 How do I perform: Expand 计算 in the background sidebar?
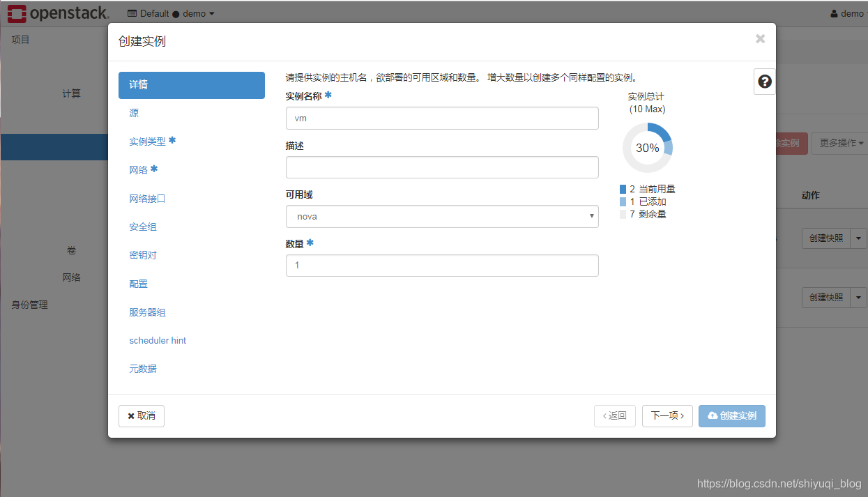click(x=72, y=93)
